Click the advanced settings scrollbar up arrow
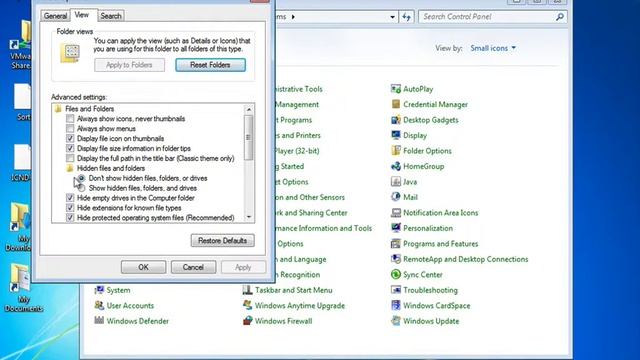Screen dimensions: 640x360 point(249,109)
